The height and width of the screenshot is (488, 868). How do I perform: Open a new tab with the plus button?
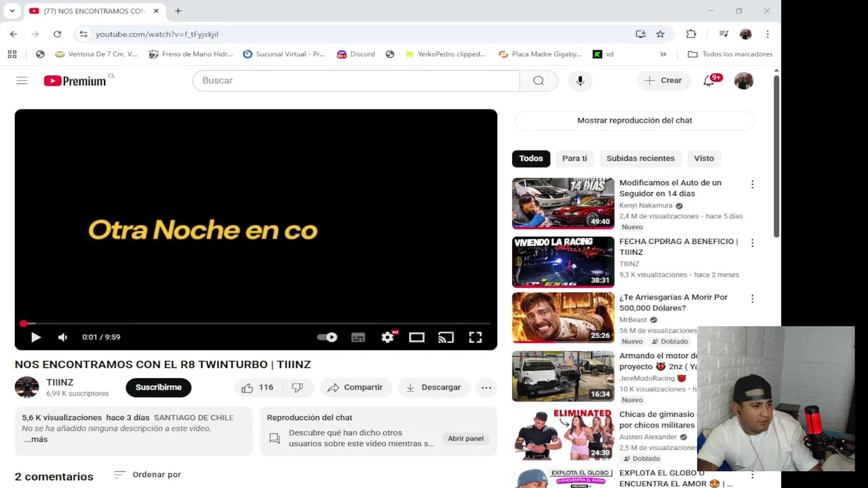178,11
